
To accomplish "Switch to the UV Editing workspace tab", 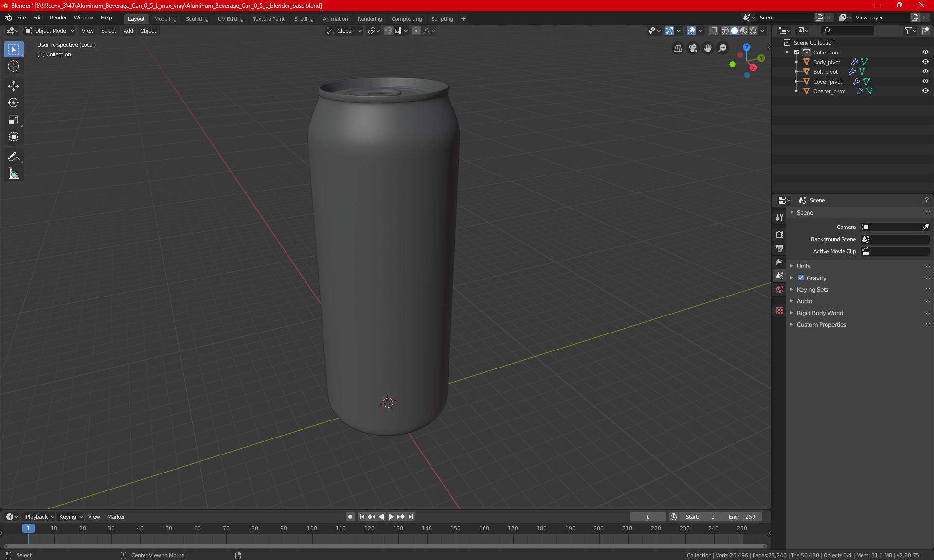I will (x=231, y=19).
